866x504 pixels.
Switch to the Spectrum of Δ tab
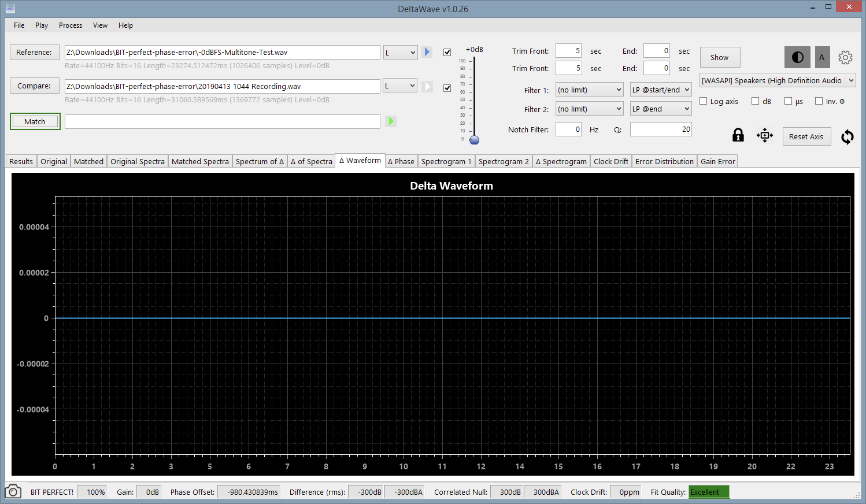click(260, 161)
